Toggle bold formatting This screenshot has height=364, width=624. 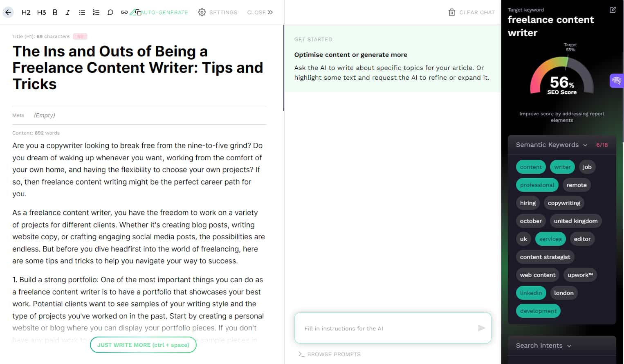[55, 12]
